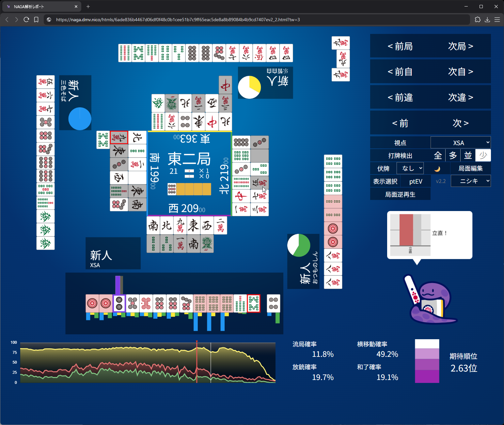Switch to the NAGA解析レポート tab

[41, 7]
